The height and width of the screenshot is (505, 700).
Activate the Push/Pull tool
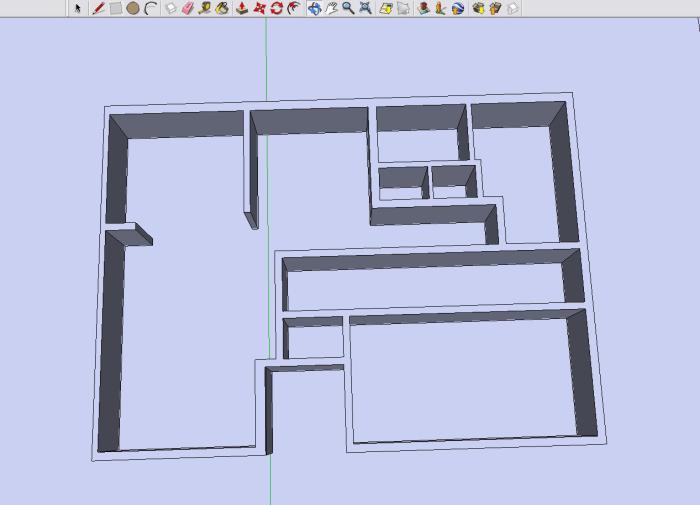tap(242, 8)
